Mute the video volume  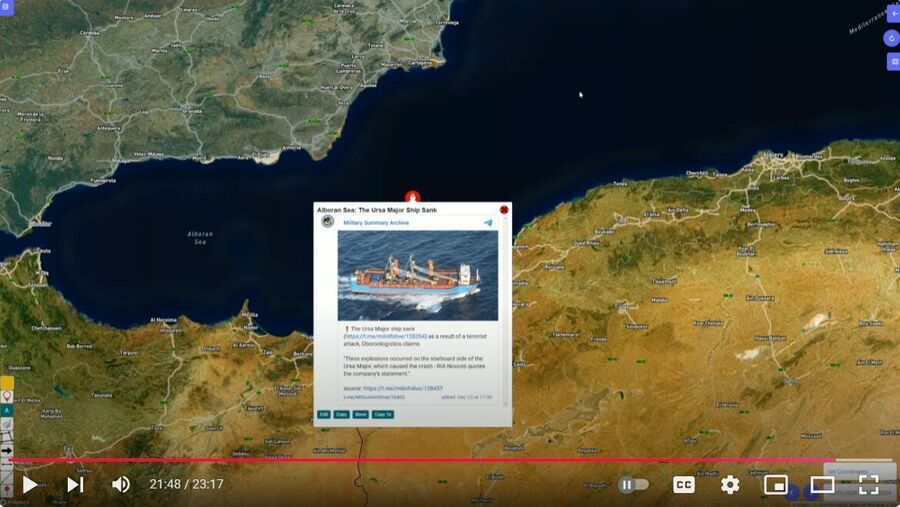[121, 485]
